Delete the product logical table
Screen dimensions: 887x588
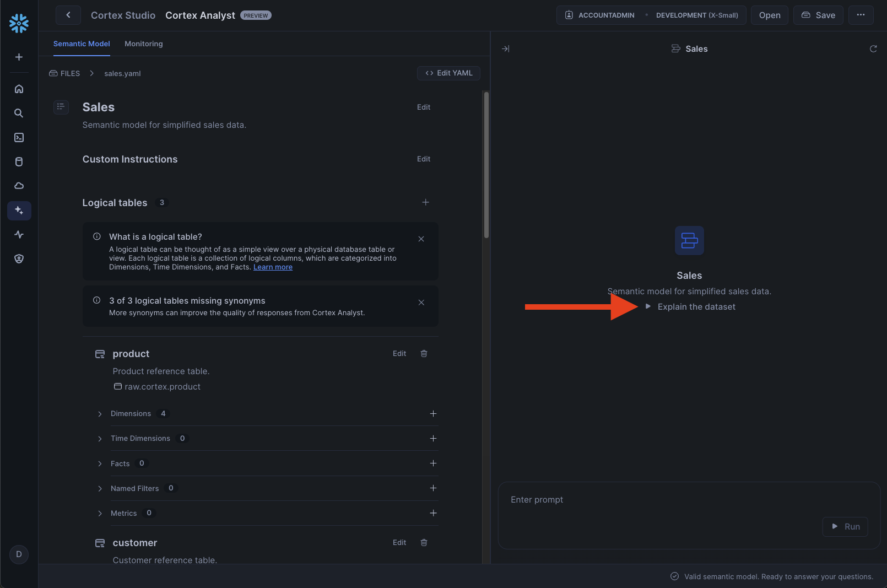(424, 353)
